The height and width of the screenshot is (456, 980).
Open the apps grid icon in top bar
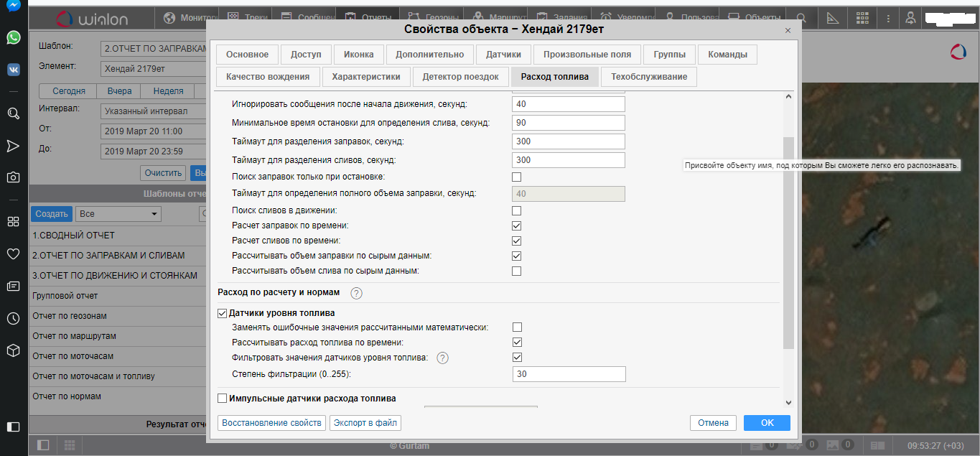point(863,18)
